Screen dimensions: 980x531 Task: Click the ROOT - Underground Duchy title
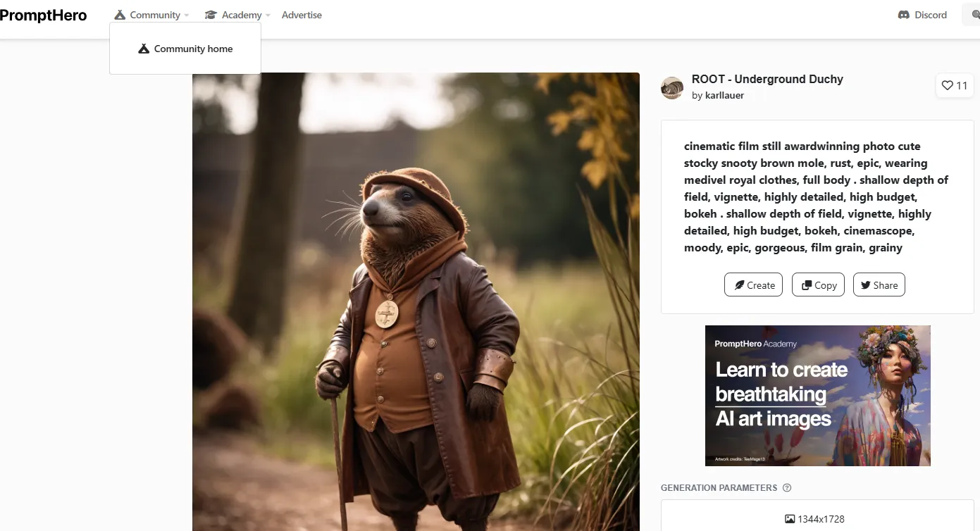pos(767,79)
